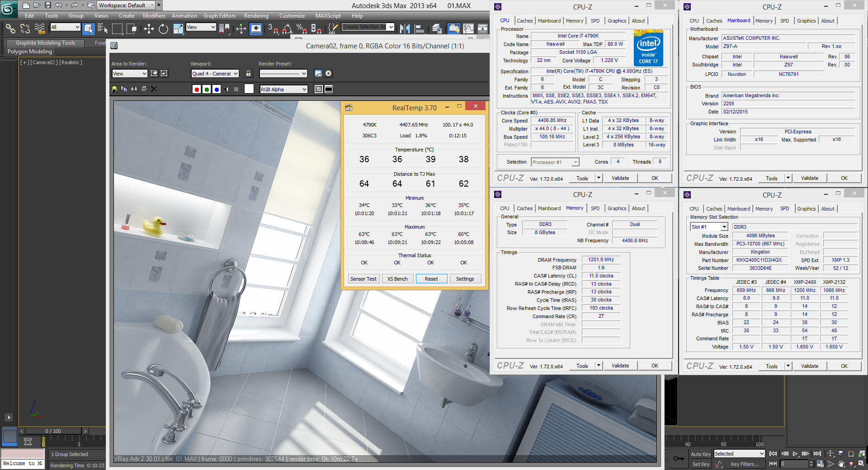Viewport: 868px width, 470px height.
Task: Open the Slot #1 memory dropdown
Action: 709,227
